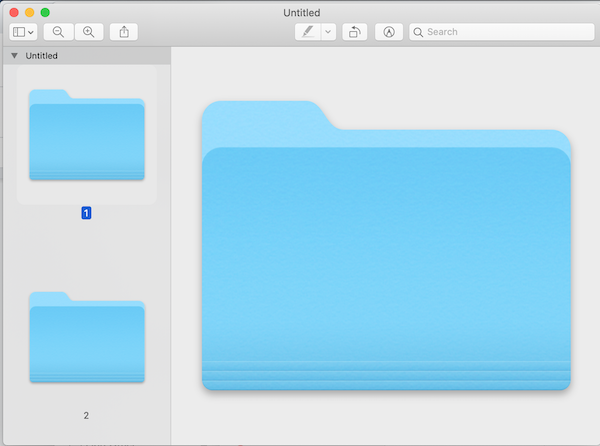This screenshot has height=446, width=600.
Task: Collapse the Untitled sidebar disclosure triangle
Action: click(x=15, y=55)
